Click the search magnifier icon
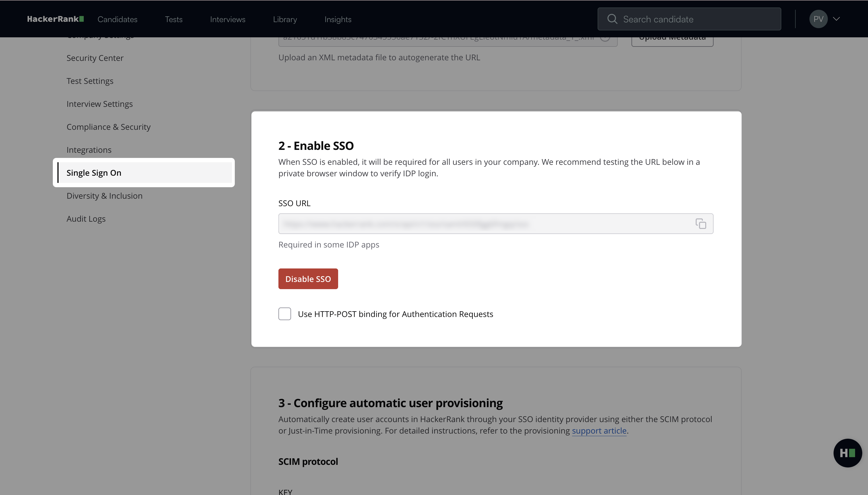This screenshot has width=868, height=495. pyautogui.click(x=612, y=19)
